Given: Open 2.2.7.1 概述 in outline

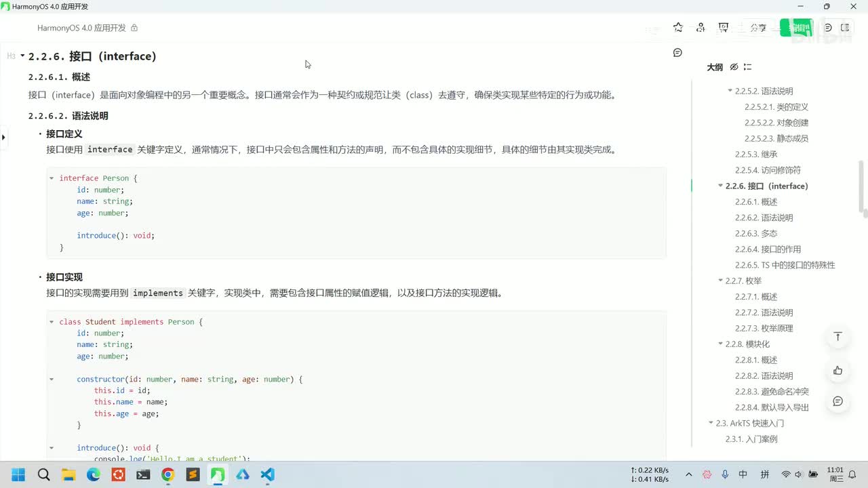Looking at the screenshot, I should coord(756,297).
